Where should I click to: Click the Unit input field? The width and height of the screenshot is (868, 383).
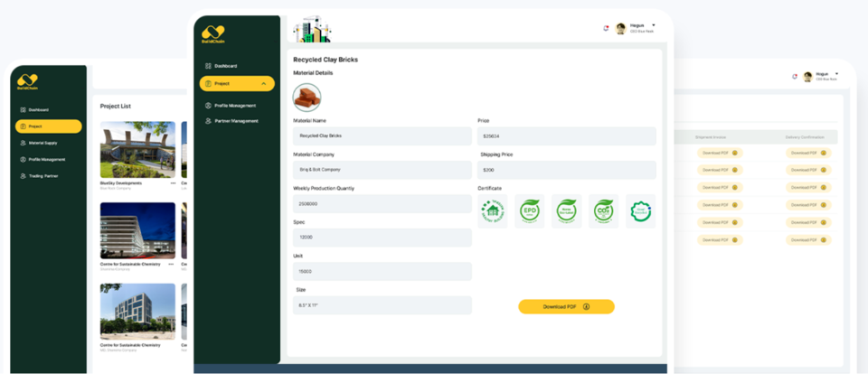(x=382, y=271)
